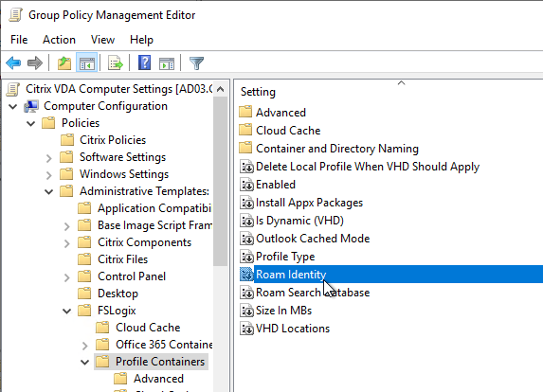Click the Size In MBs setting icon

click(x=246, y=311)
